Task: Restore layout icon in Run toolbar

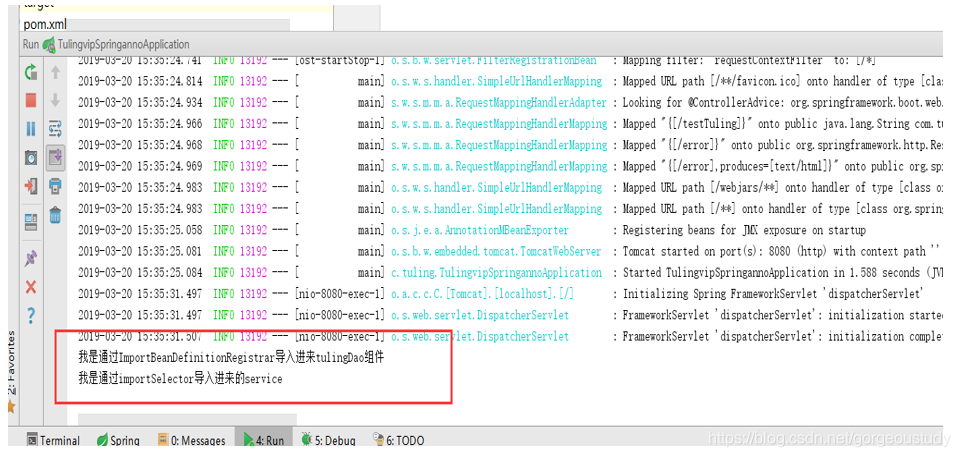Action: point(31,221)
